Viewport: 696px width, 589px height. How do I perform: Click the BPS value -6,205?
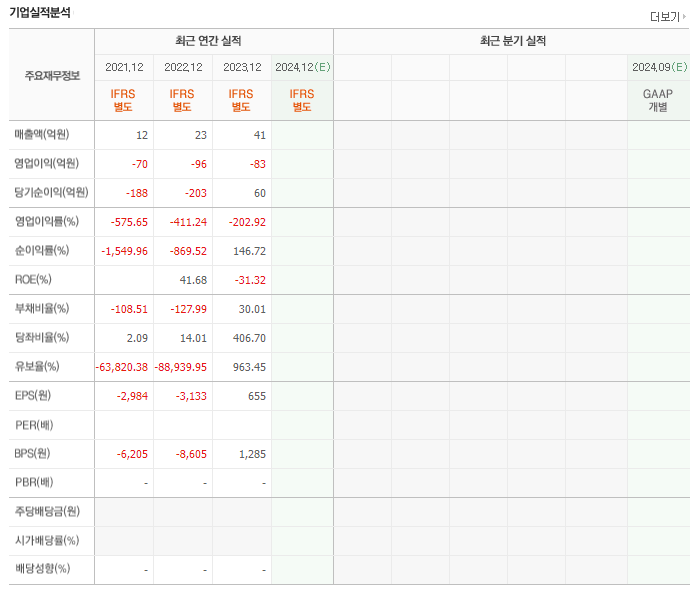point(132,455)
